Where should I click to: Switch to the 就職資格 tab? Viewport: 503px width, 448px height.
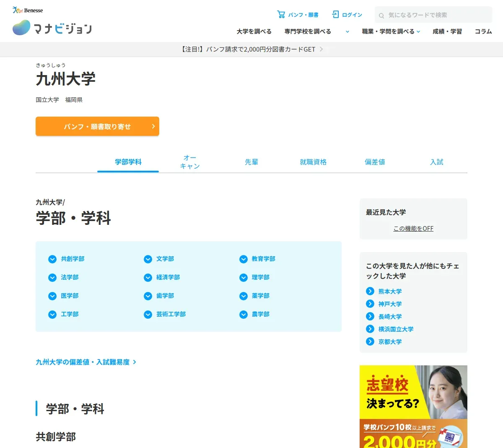click(x=313, y=162)
